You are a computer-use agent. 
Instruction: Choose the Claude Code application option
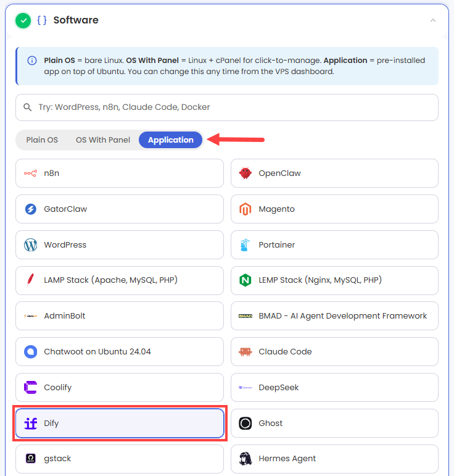point(334,351)
